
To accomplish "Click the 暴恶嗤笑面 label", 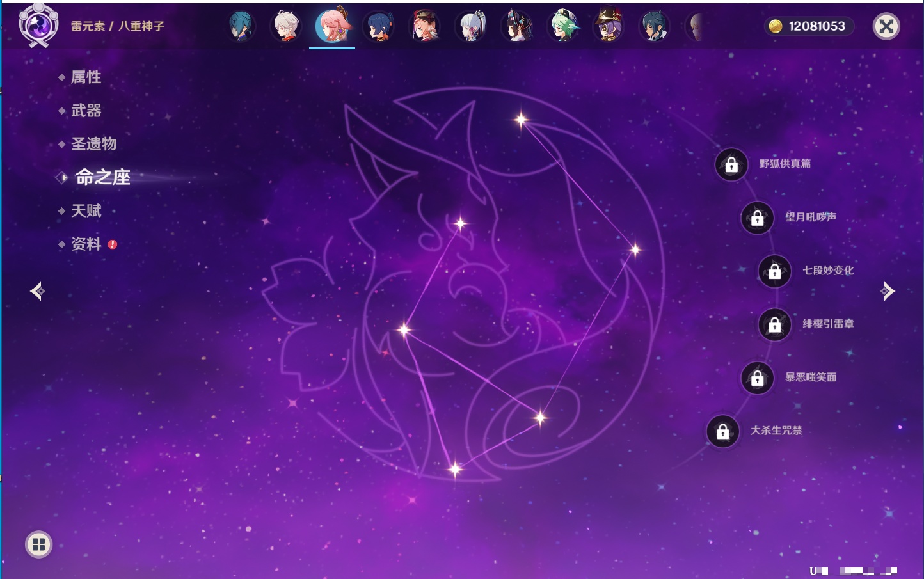I will click(x=811, y=377).
